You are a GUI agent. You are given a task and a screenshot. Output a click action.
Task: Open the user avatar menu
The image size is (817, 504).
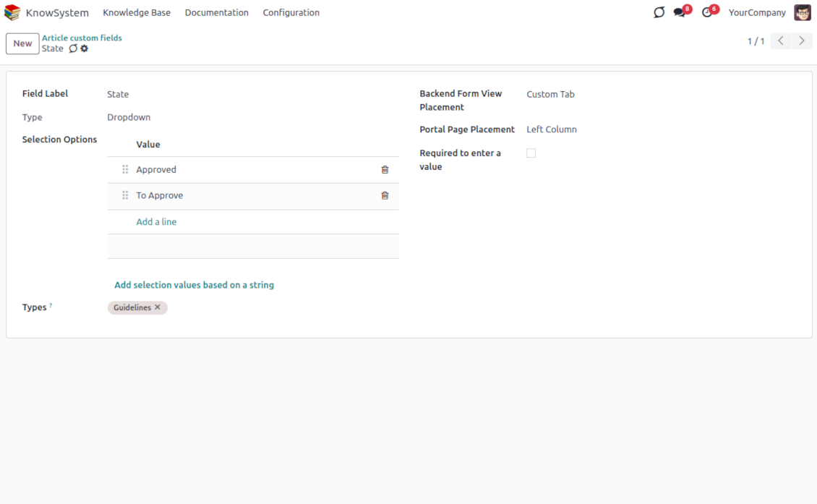click(x=803, y=12)
